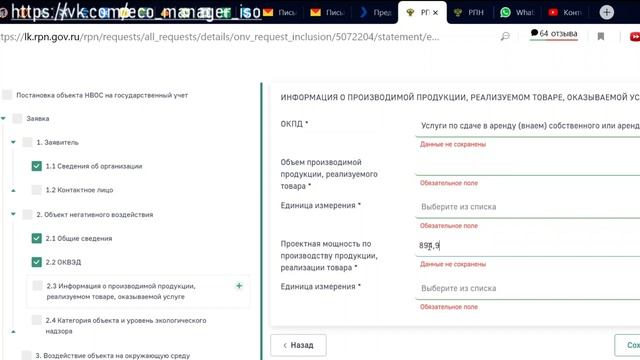This screenshot has height=360, width=640.
Task: Open the 2.2 ОКВЭД section
Action: point(63,262)
